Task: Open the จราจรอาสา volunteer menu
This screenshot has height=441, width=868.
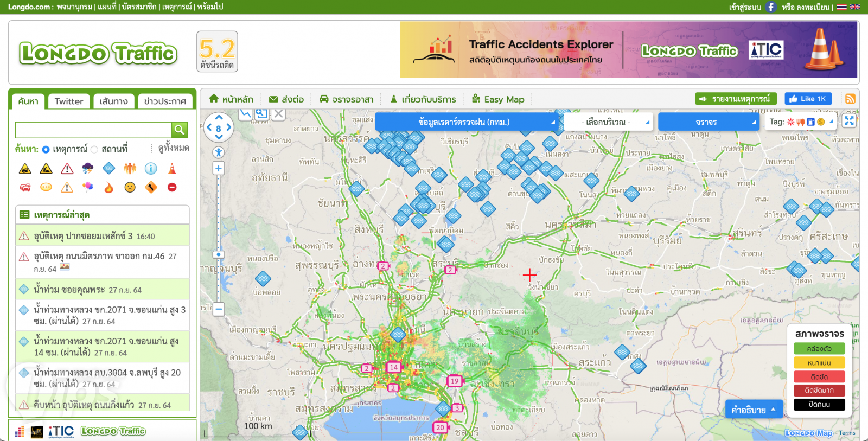Action: (x=346, y=99)
